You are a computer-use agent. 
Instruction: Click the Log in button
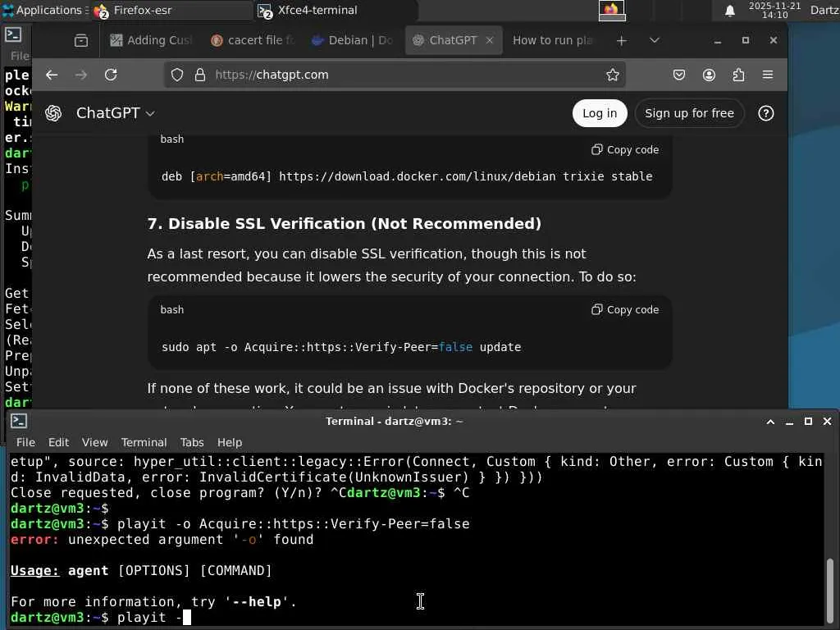pyautogui.click(x=600, y=113)
